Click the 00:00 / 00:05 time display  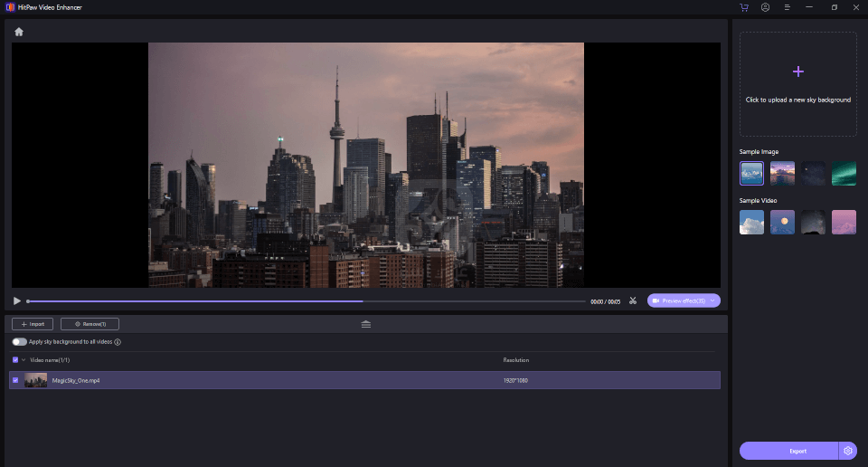point(605,301)
